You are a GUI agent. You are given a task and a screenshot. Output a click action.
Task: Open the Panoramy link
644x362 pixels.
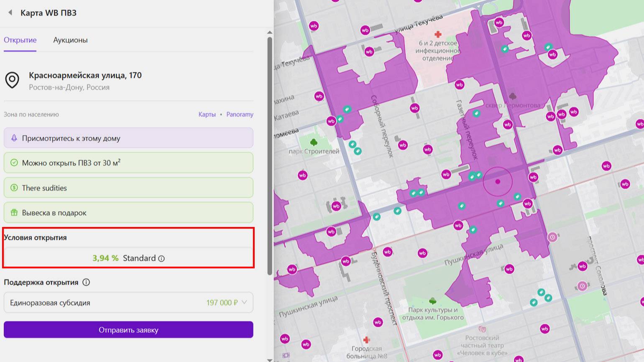(x=240, y=114)
